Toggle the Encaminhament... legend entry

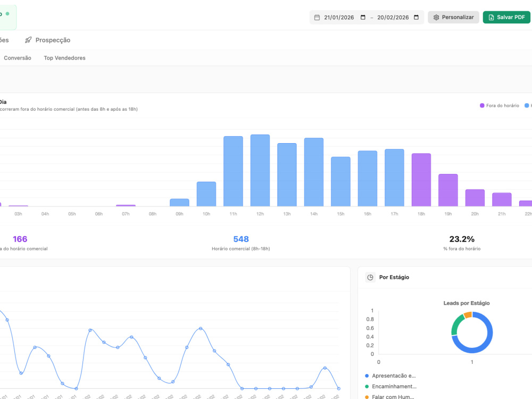pyautogui.click(x=390, y=386)
